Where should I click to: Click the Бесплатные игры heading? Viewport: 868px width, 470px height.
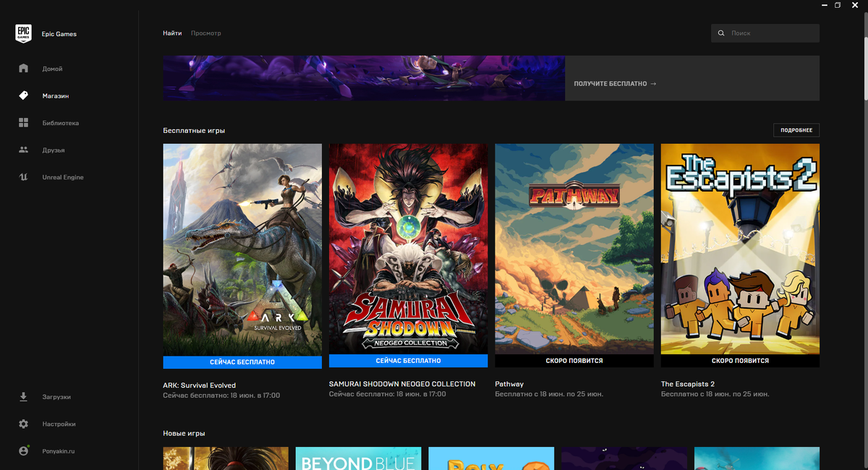194,131
